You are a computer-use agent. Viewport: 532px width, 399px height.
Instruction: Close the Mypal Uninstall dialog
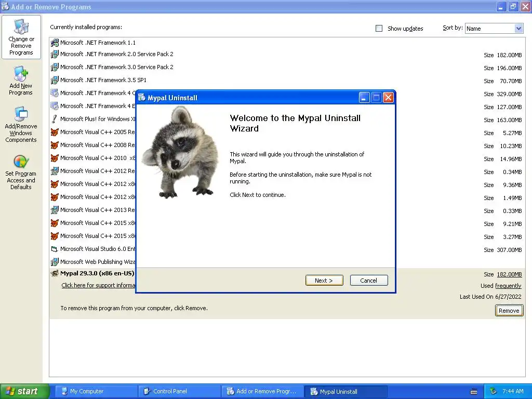coord(388,98)
